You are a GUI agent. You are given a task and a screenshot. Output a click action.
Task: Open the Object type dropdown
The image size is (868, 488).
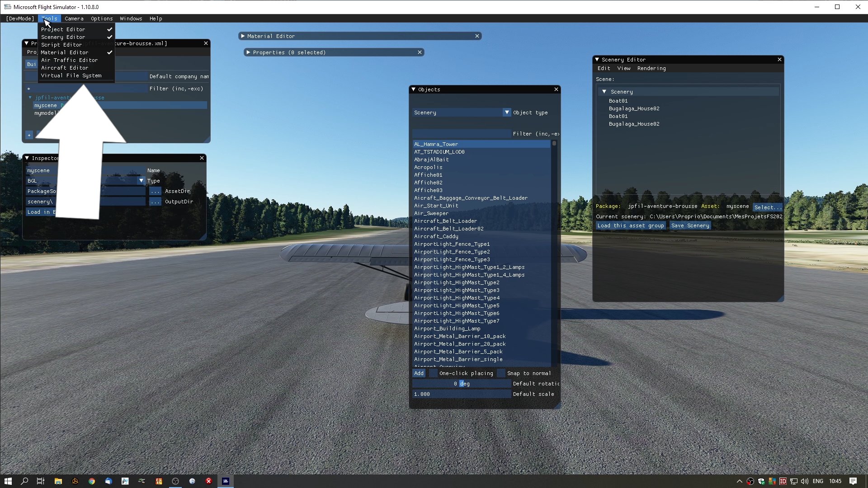(x=507, y=113)
